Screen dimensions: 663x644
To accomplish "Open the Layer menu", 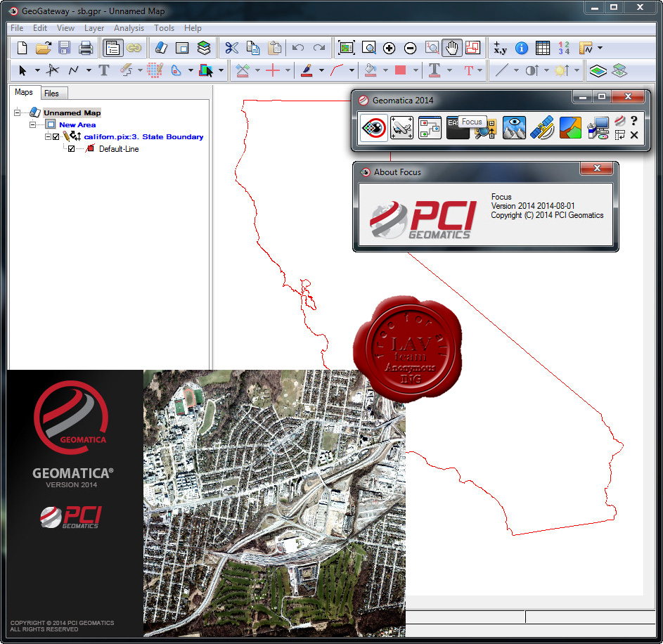I will pyautogui.click(x=94, y=28).
